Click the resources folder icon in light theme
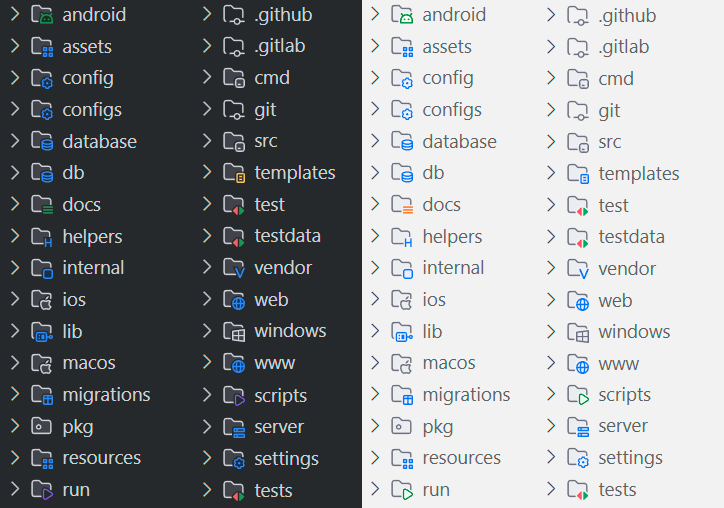724x508 pixels. [402, 458]
